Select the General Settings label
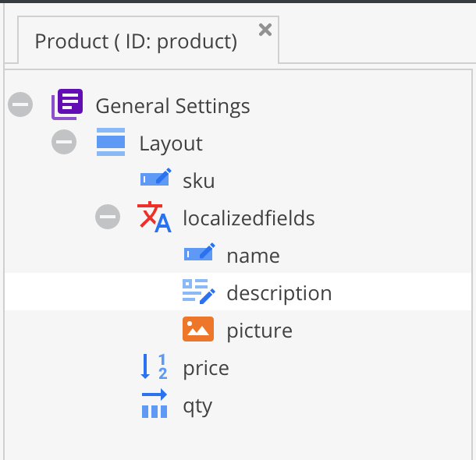476x460 pixels. pyautogui.click(x=172, y=105)
